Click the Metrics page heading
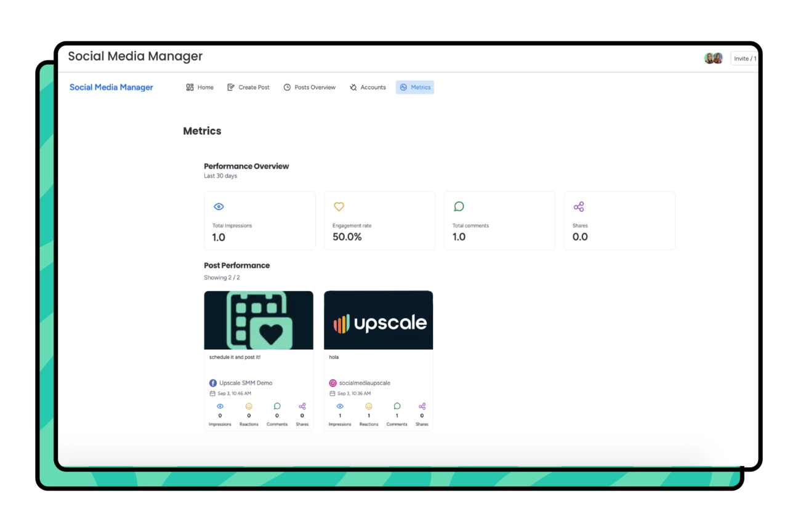Image resolution: width=798 pixels, height=532 pixels. pyautogui.click(x=202, y=131)
